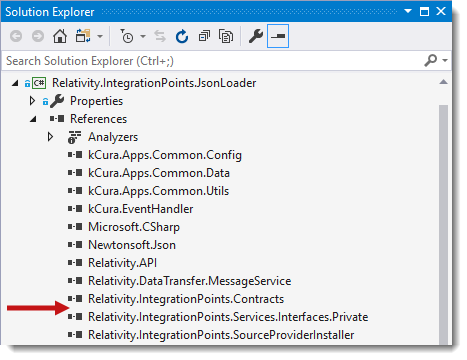Click the References node icon
Screen dimensions: 467x360
point(57,119)
